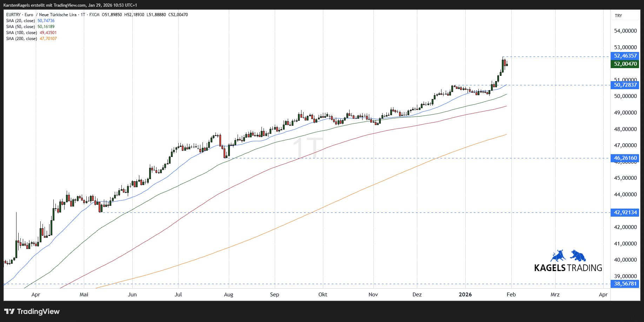Click the 1T watermark in the chart center
This screenshot has height=322, width=644.
click(307, 148)
